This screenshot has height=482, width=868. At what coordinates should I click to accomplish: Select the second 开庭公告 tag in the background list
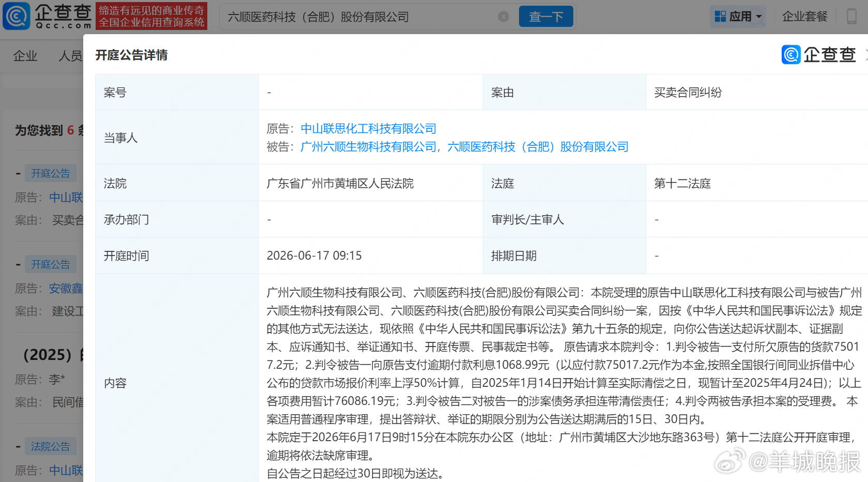(50, 264)
